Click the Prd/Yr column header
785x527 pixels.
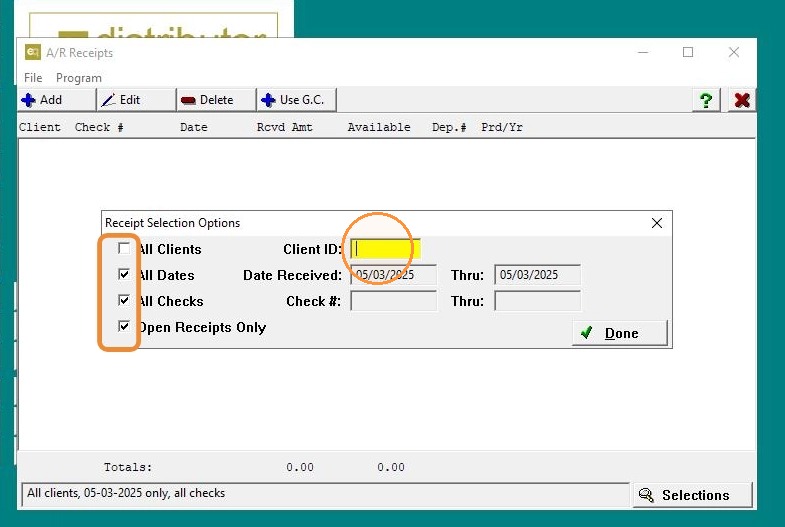click(502, 127)
